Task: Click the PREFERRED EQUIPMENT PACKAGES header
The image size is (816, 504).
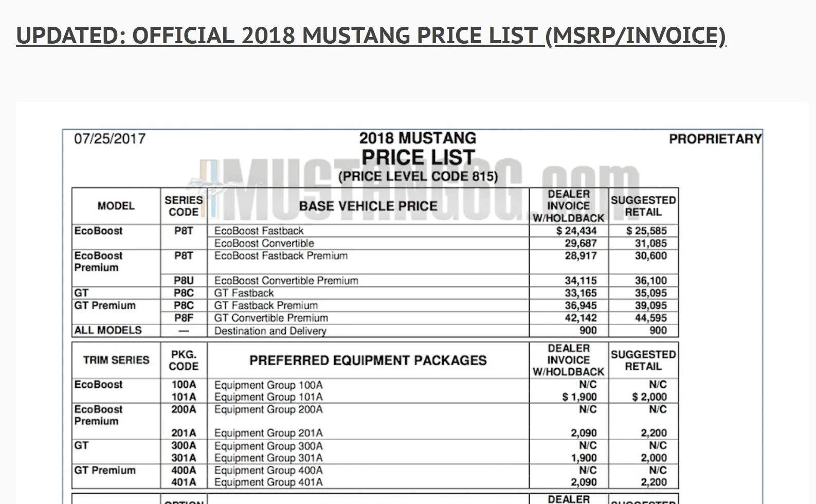Action: point(368,360)
